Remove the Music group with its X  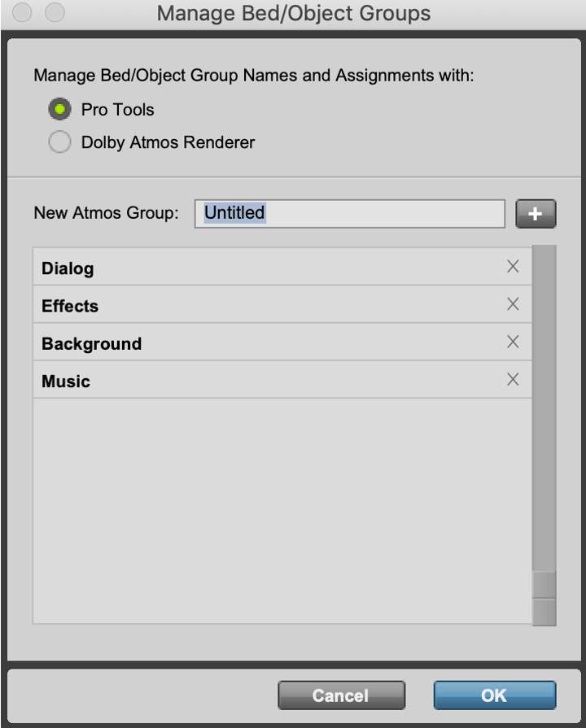click(x=513, y=380)
